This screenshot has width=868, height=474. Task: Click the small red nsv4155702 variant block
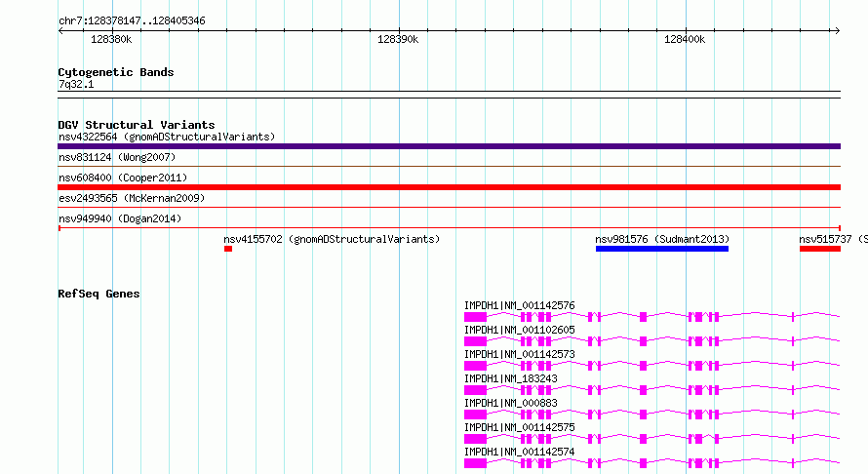pyautogui.click(x=228, y=249)
